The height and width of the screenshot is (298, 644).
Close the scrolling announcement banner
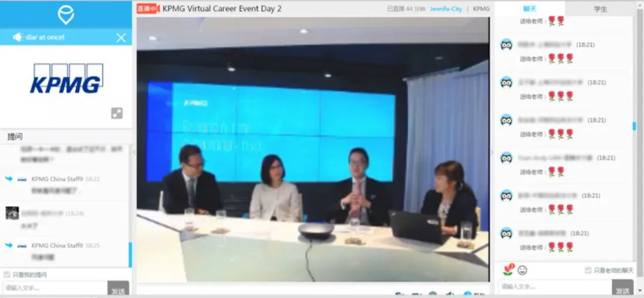tap(121, 38)
